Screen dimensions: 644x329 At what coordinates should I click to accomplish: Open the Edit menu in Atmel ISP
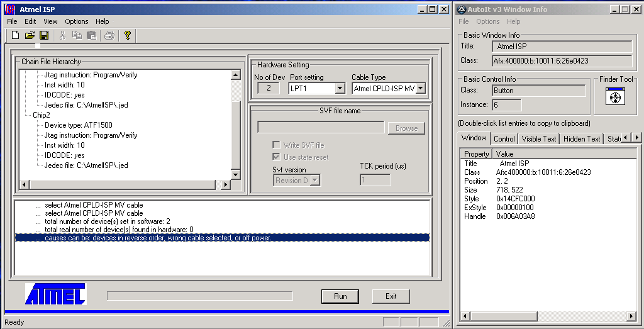coord(30,21)
